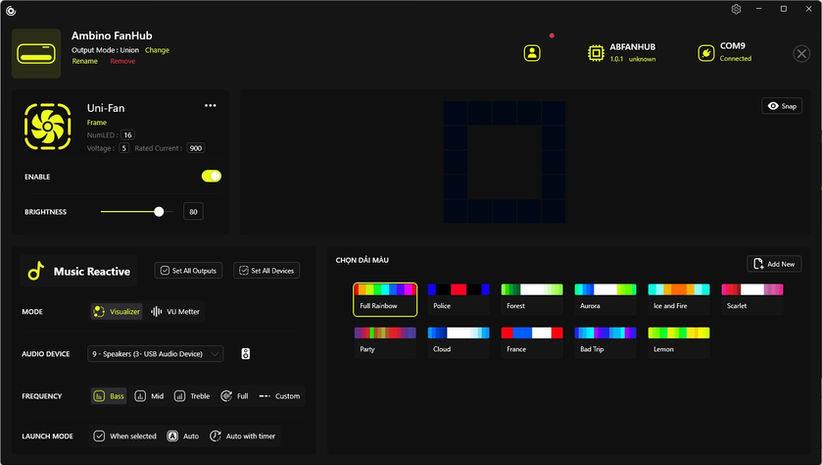The height and width of the screenshot is (465, 822).
Task: Open the Audio Device dropdown
Action: tap(155, 354)
